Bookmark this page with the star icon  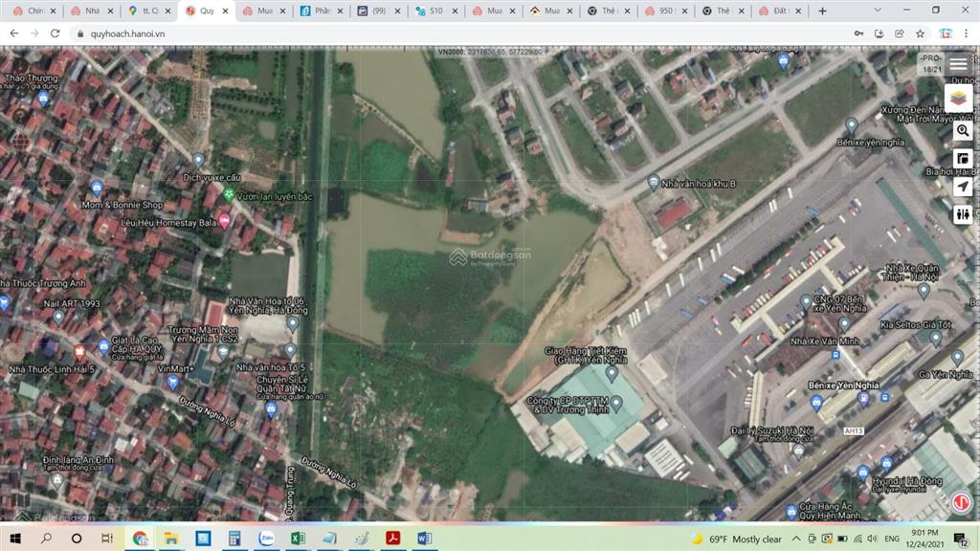pos(920,33)
